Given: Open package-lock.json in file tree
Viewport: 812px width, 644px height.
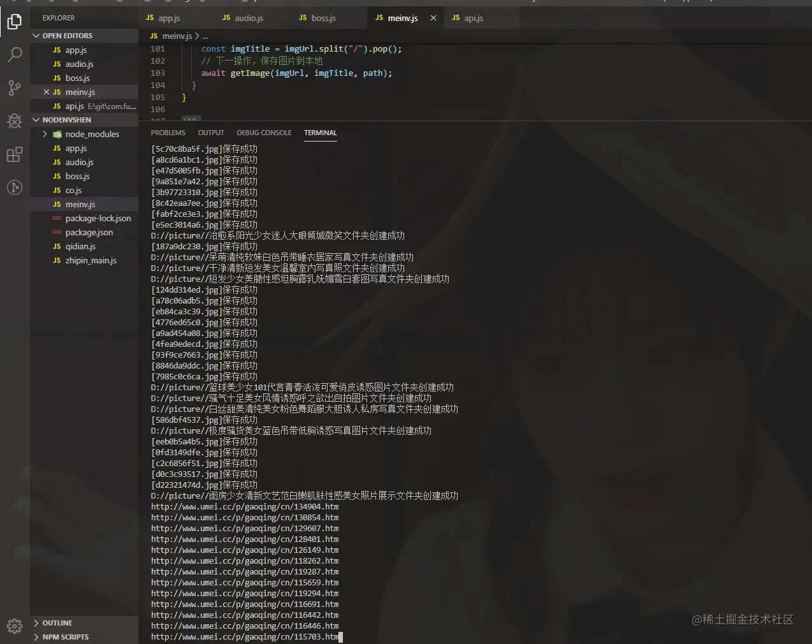Looking at the screenshot, I should [84, 218].
